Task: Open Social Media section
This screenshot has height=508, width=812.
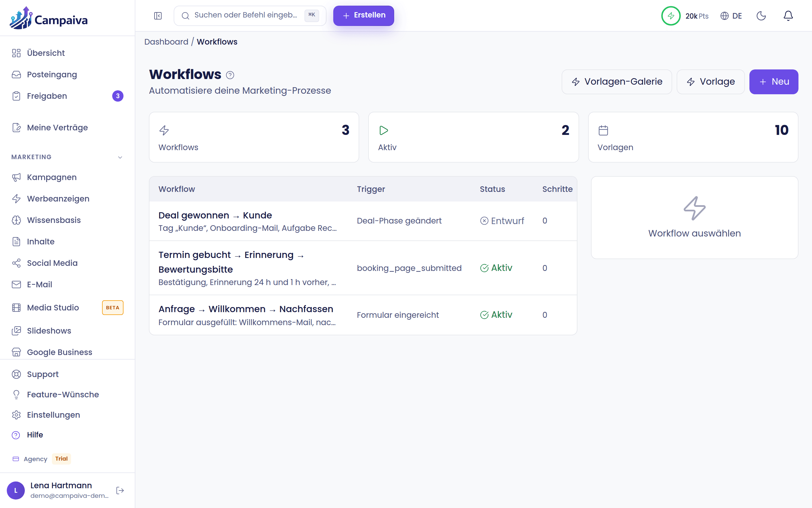Action: tap(67, 263)
